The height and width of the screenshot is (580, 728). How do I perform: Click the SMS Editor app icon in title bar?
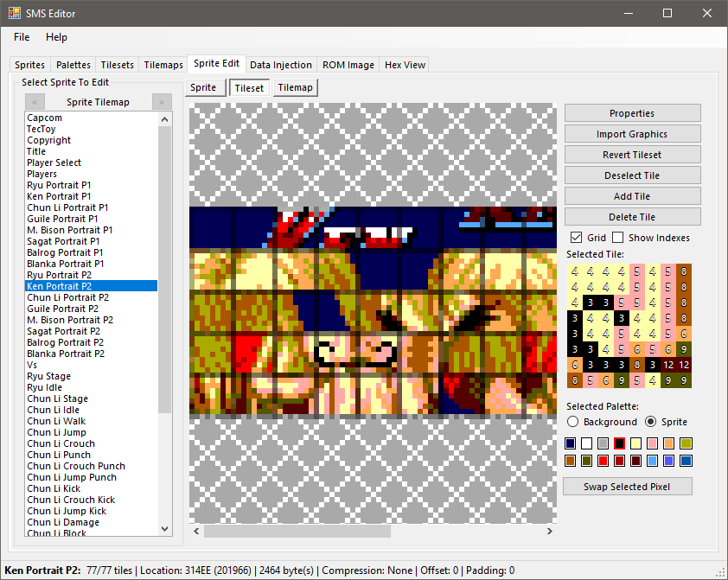pyautogui.click(x=14, y=14)
